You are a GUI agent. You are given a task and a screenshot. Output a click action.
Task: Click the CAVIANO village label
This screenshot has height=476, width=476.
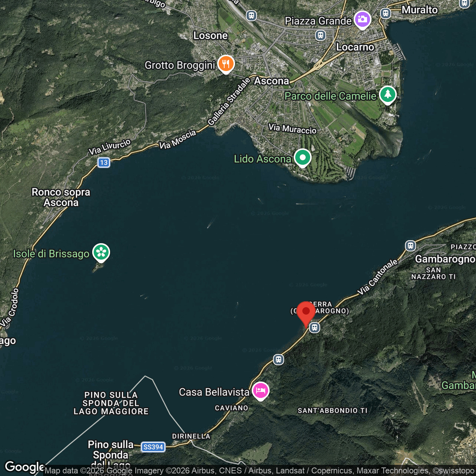coord(232,408)
